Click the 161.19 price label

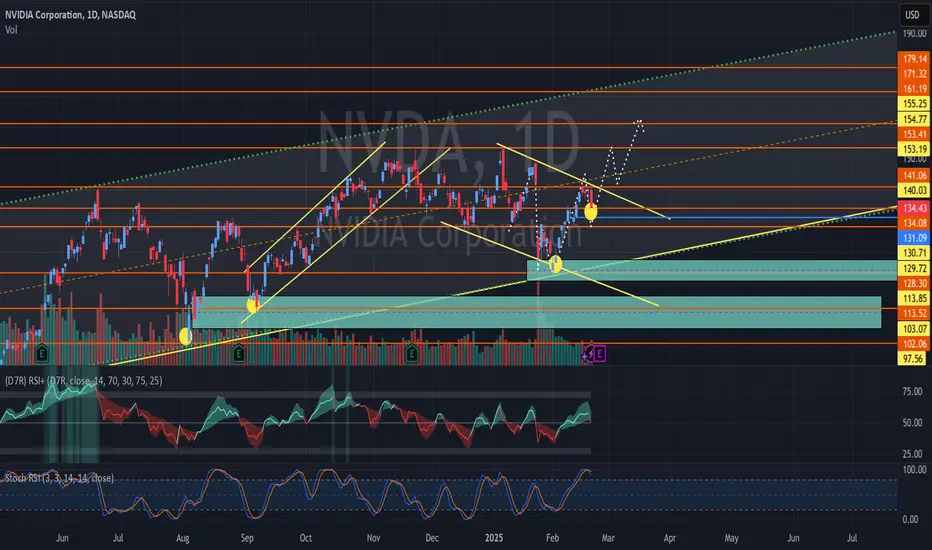click(x=914, y=89)
